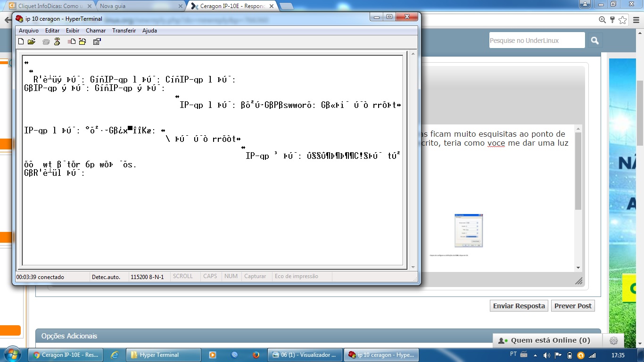This screenshot has width=644, height=362.
Task: Click inside the HyperTerminal terminal output area
Action: tap(213, 160)
